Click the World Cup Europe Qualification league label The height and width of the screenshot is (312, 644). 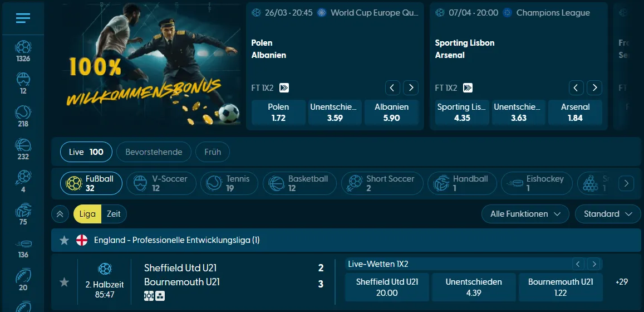(x=374, y=13)
